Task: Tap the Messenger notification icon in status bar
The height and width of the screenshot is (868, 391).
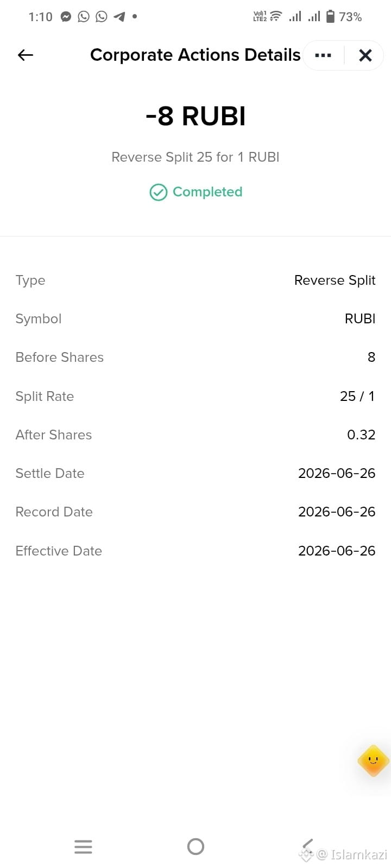Action: (x=66, y=17)
